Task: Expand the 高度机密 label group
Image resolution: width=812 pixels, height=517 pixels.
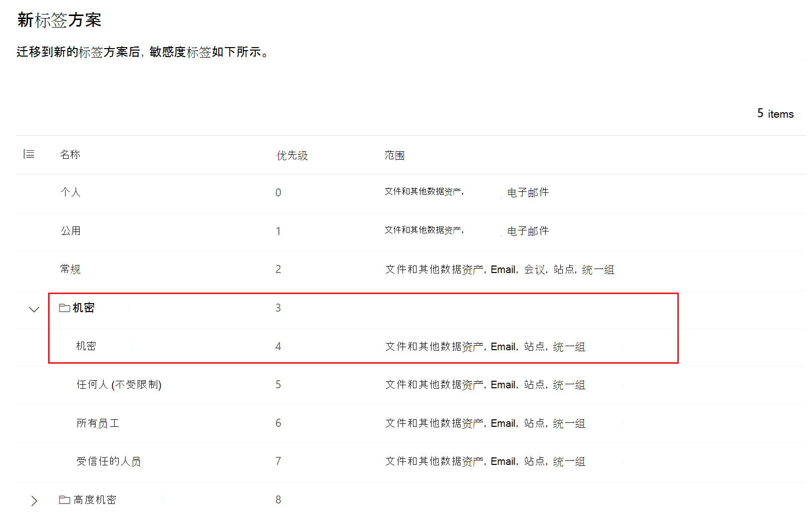Action: click(x=34, y=500)
